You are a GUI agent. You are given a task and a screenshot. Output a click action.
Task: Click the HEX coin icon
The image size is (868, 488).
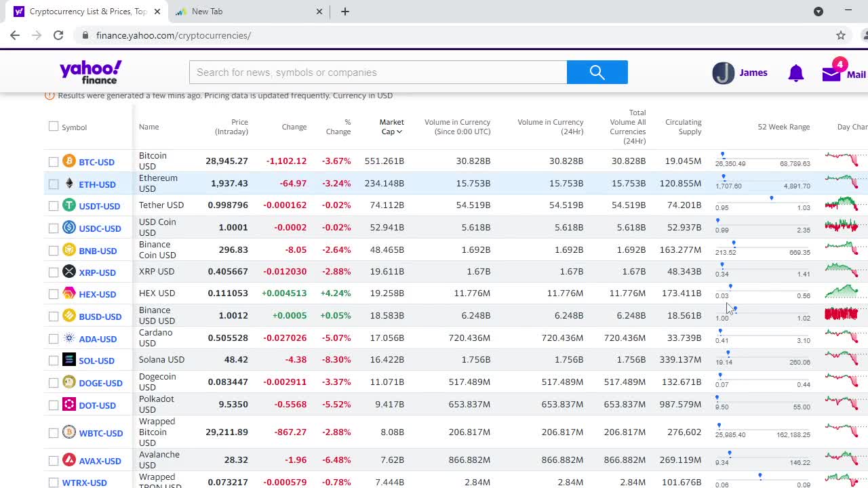(69, 293)
